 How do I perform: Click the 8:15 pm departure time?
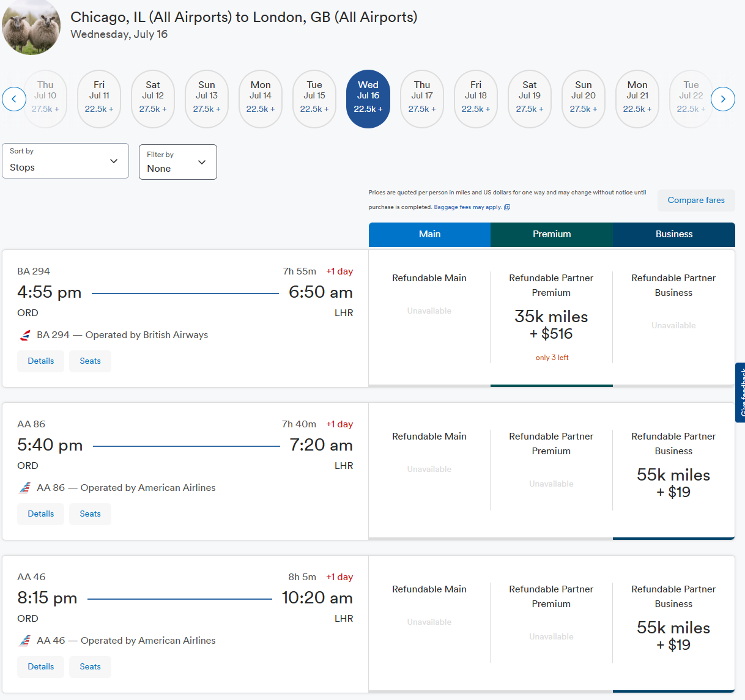point(48,598)
